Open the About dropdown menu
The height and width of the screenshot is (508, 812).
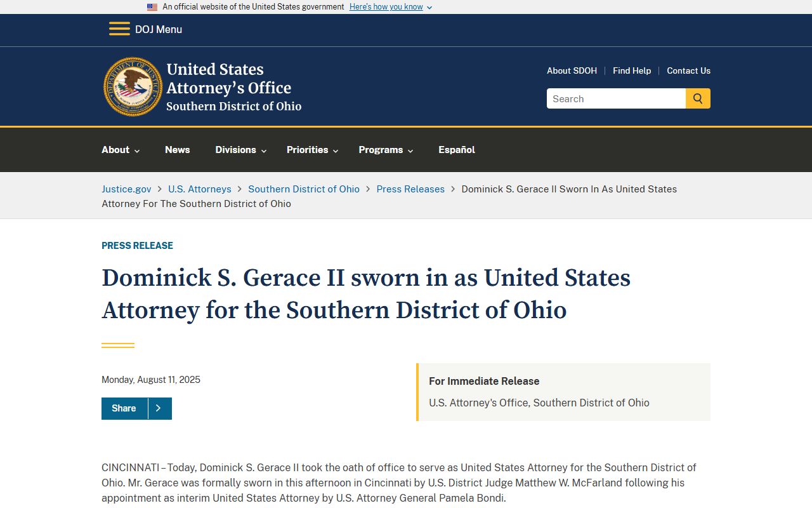[x=121, y=150]
